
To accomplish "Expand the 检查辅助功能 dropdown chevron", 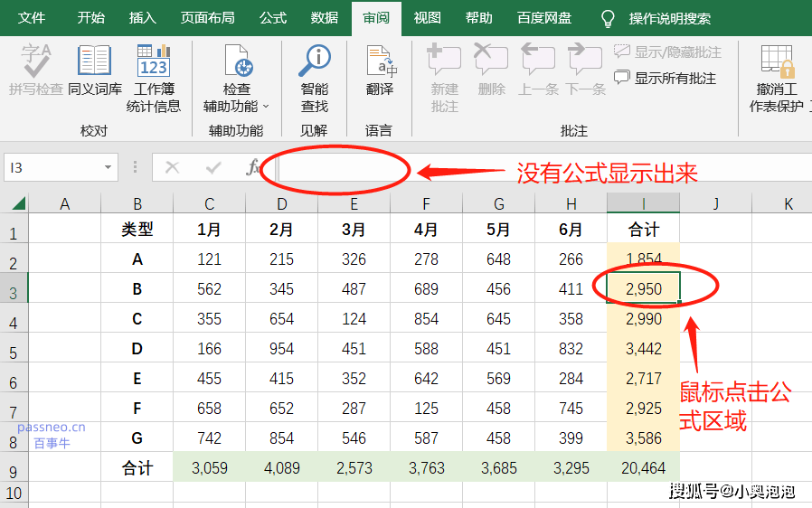I will [266, 106].
